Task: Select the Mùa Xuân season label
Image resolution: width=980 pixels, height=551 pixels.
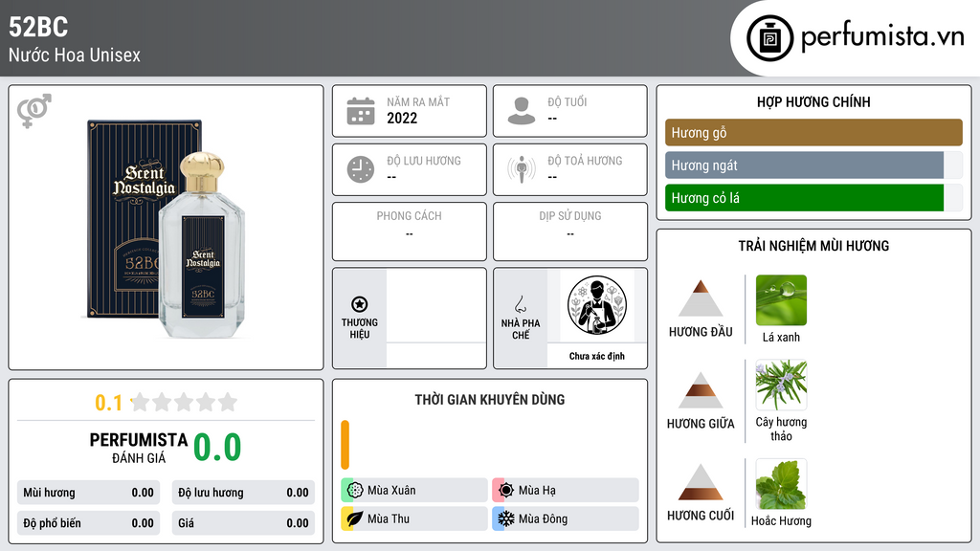Action: (x=391, y=491)
